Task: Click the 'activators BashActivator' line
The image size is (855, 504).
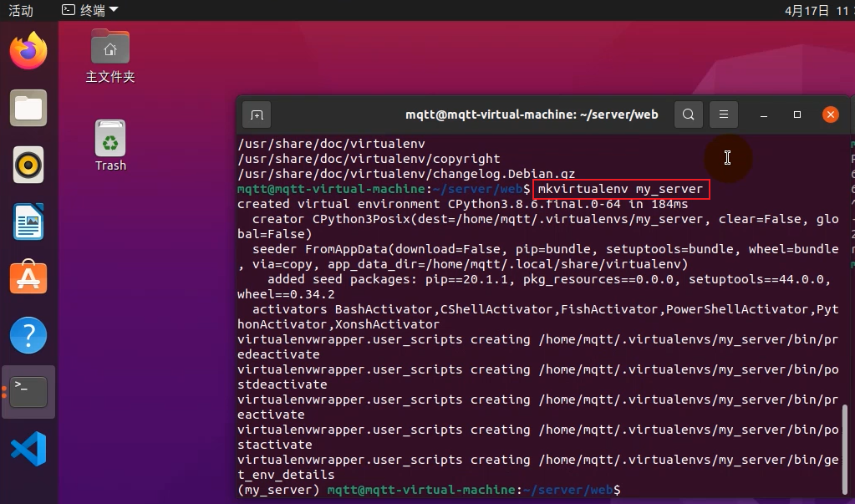Action: (x=545, y=309)
